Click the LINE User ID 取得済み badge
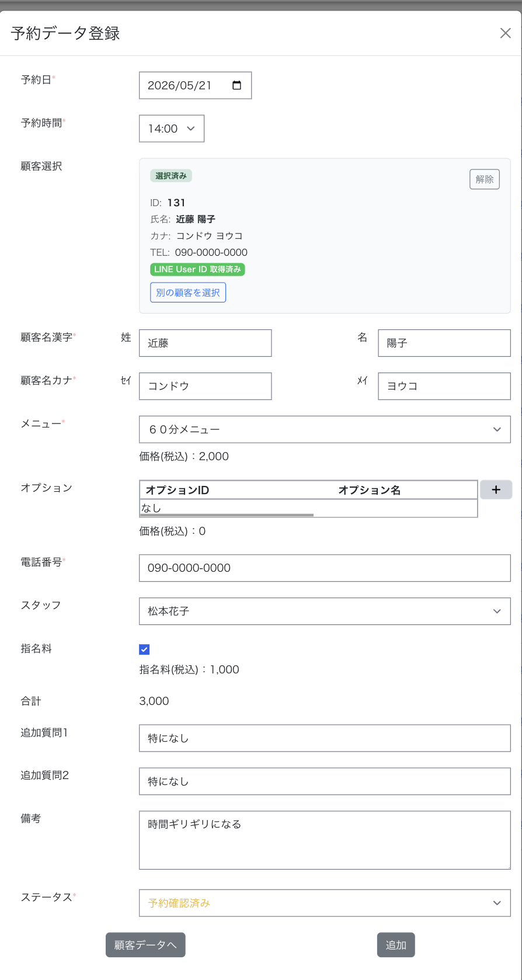Image resolution: width=522 pixels, height=980 pixels. click(197, 269)
